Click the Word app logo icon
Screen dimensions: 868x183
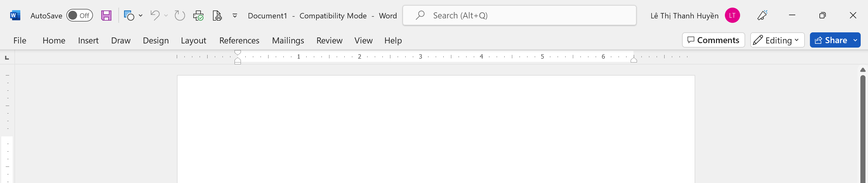[x=15, y=16]
